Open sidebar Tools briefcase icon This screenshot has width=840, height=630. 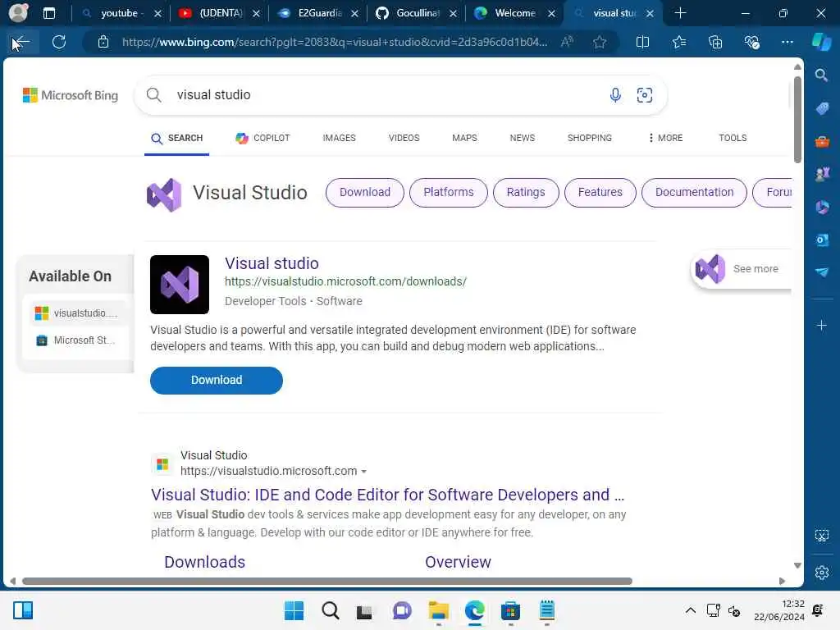click(822, 141)
